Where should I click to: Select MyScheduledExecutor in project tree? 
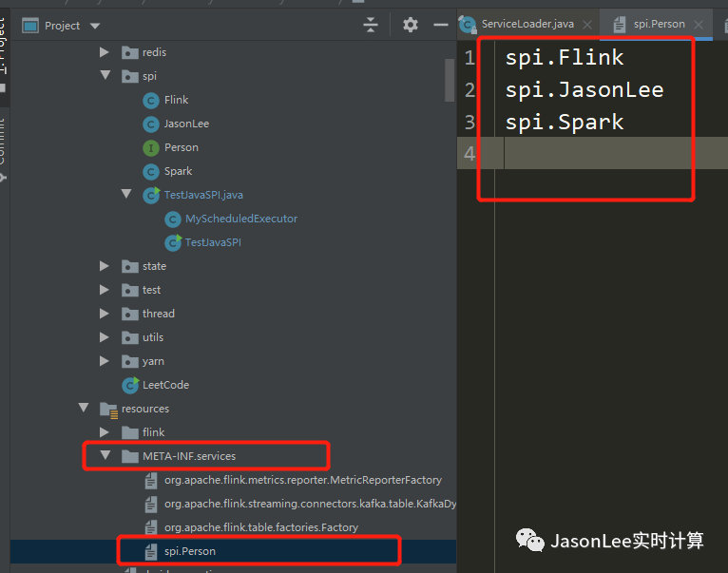241,219
